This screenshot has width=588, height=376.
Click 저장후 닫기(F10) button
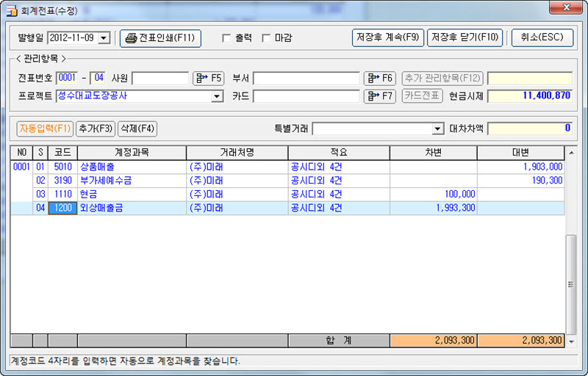pos(465,38)
